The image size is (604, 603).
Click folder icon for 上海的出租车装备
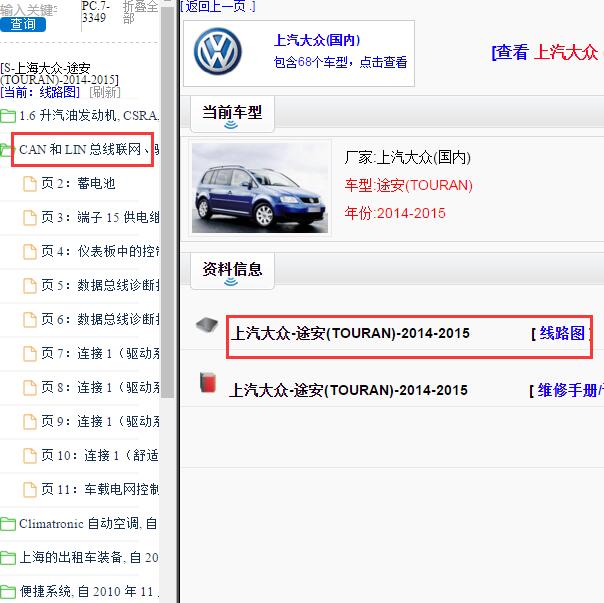[x=8, y=558]
